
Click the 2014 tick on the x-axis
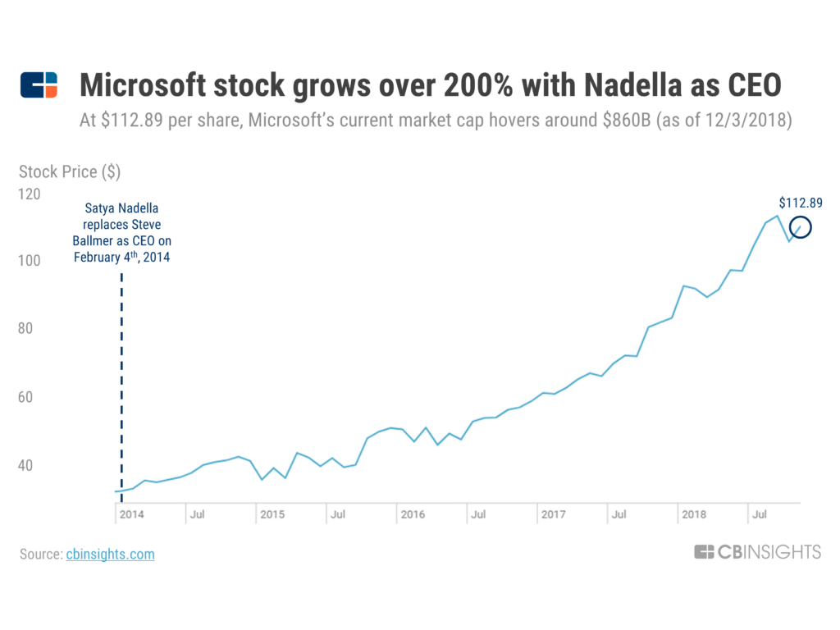pos(132,514)
